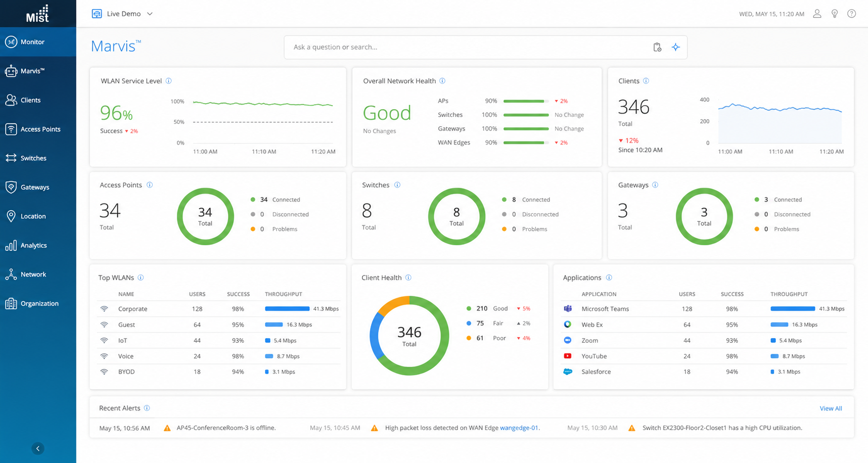Collapse the sidebar with the chevron button
This screenshot has height=463, width=868.
[38, 448]
